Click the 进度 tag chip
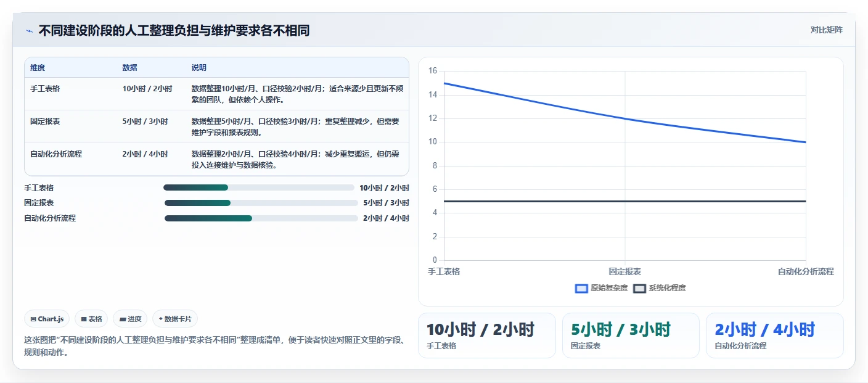868x383 pixels. [x=130, y=319]
